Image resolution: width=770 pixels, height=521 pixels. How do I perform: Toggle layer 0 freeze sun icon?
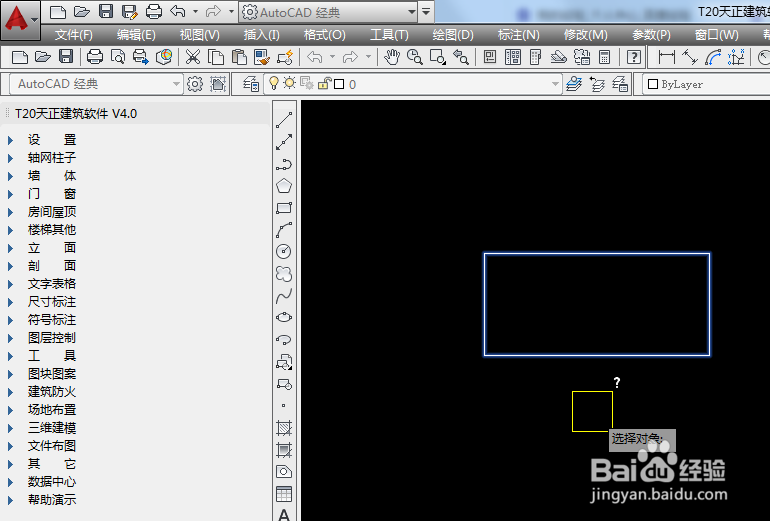[x=290, y=83]
